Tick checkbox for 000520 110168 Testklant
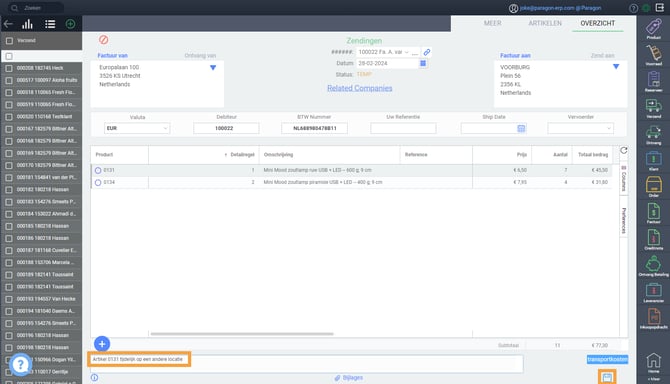This screenshot has width=670, height=384. (x=9, y=117)
